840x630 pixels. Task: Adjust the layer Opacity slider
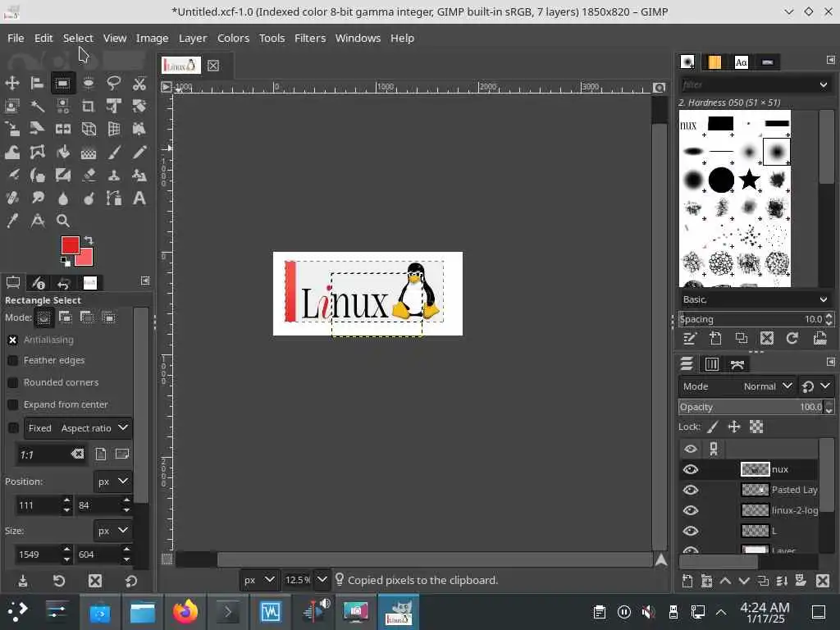coord(751,407)
